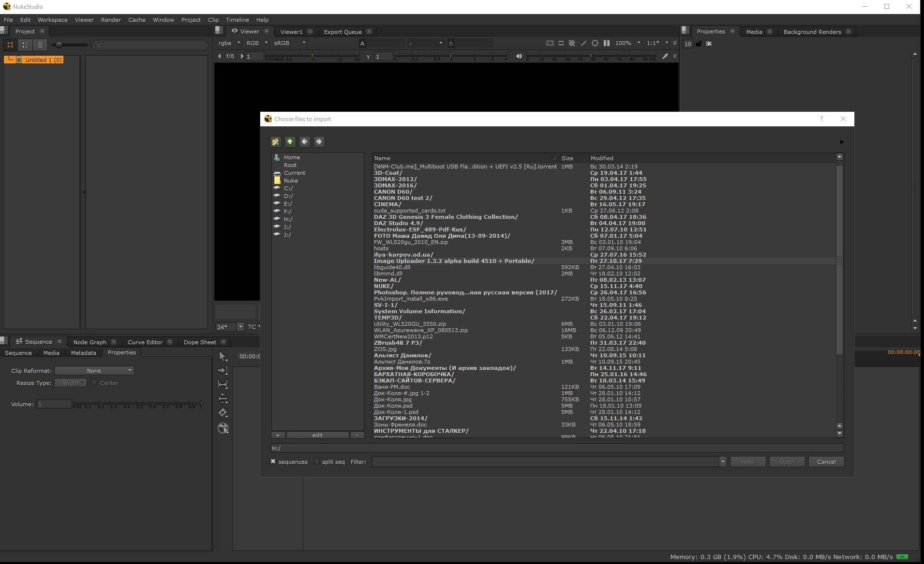
Task: Open the RGB channel dropdown
Action: tap(257, 43)
